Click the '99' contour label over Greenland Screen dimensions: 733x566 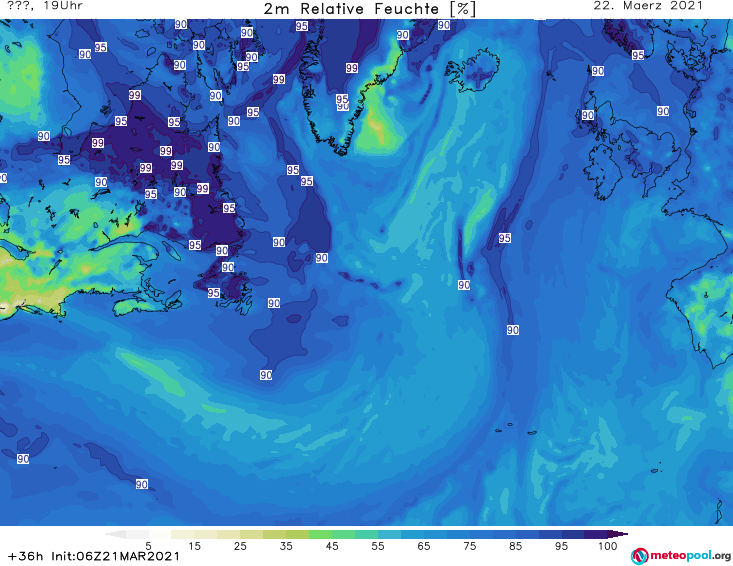(352, 68)
